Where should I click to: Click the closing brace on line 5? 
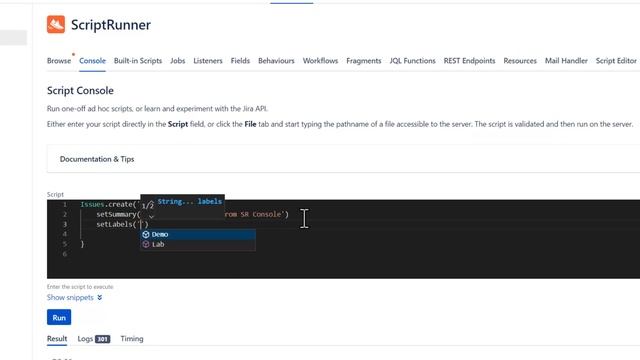(82, 244)
